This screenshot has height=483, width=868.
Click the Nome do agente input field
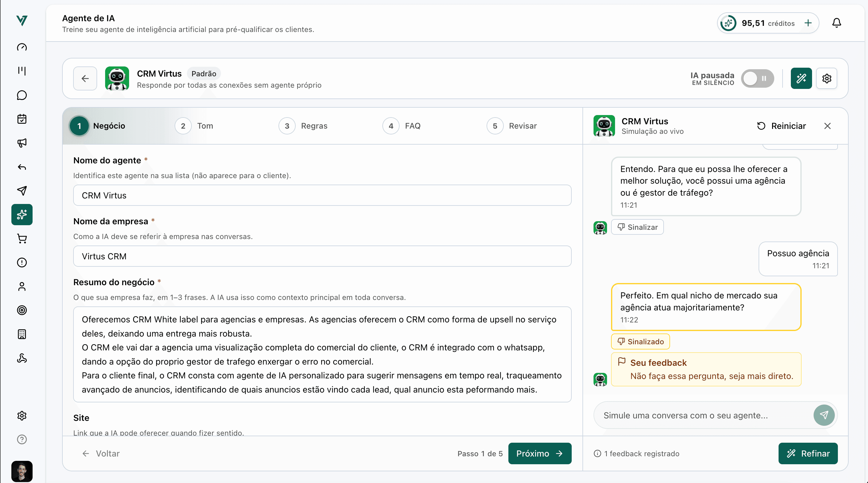click(x=322, y=195)
